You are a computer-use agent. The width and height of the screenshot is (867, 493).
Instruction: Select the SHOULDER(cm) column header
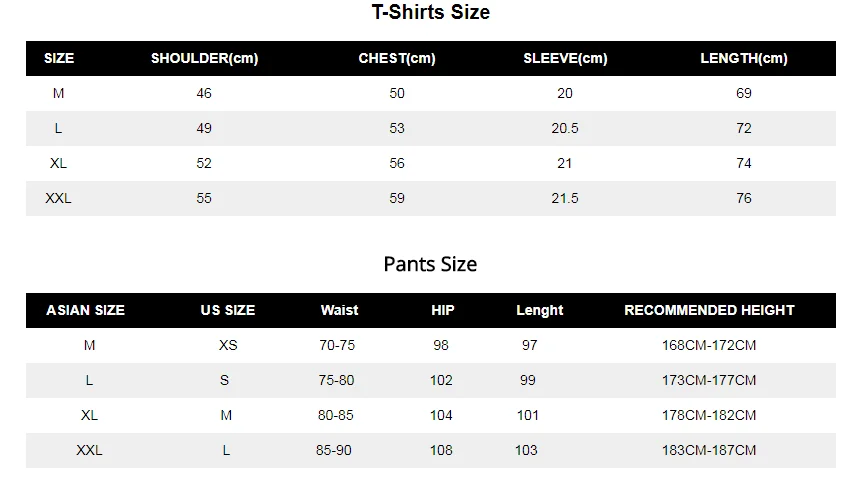(x=205, y=58)
